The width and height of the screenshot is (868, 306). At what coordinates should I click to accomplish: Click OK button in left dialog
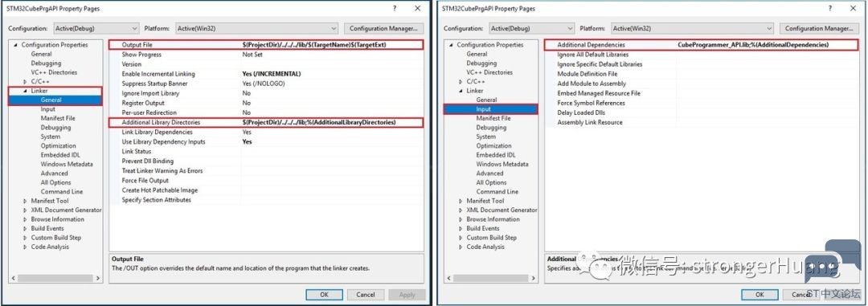click(x=325, y=295)
